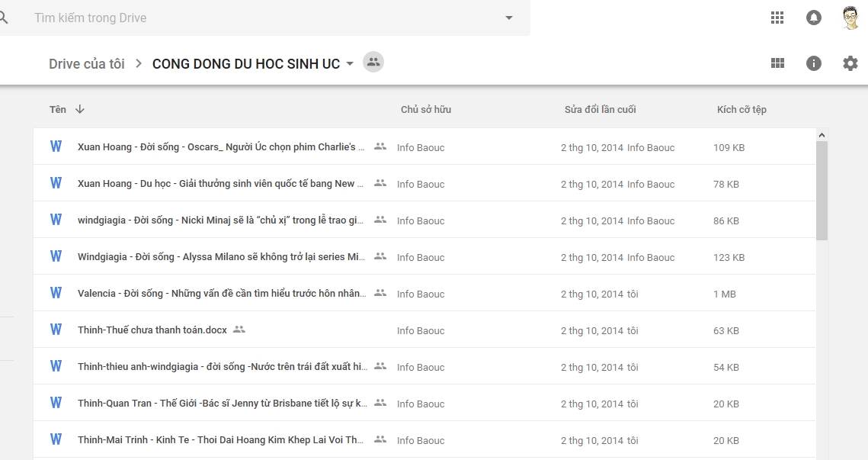Reverse sort with the arrow beside Tên
The image size is (868, 460).
tap(80, 109)
